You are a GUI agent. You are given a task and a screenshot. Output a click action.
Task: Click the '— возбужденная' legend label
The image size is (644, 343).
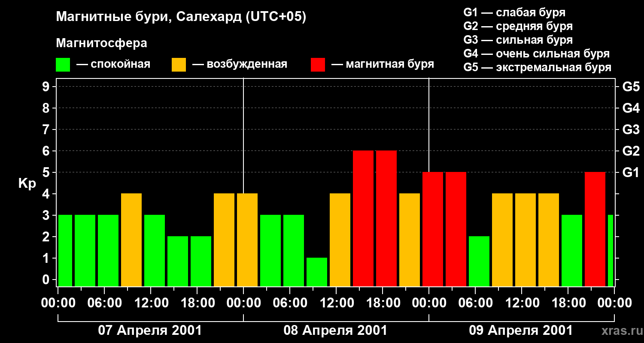point(240,65)
